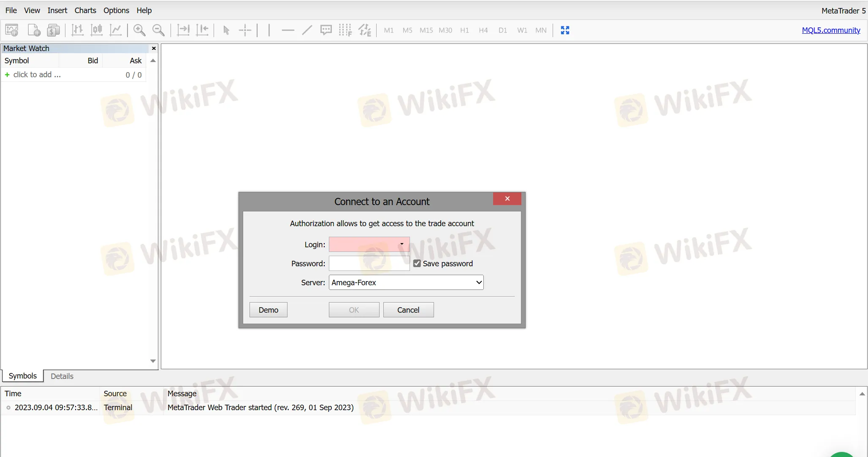Switch chart timeframe to M30
The height and width of the screenshot is (457, 868).
pyautogui.click(x=445, y=30)
